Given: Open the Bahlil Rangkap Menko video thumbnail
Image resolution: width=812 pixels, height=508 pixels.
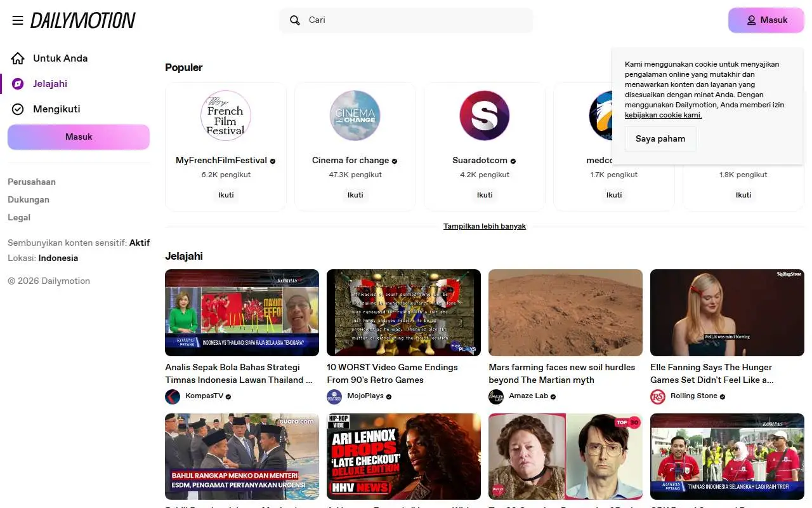Looking at the screenshot, I should 242,457.
